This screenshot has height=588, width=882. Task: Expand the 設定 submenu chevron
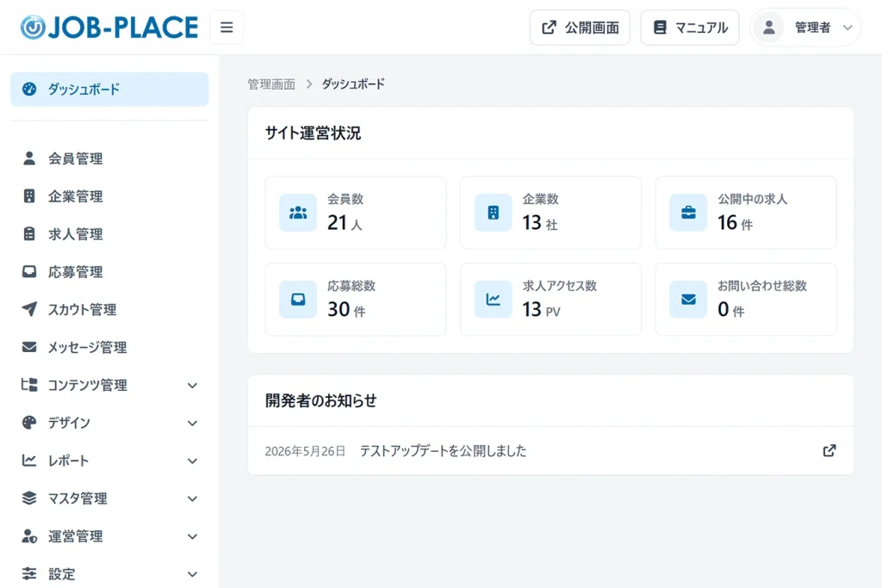pyautogui.click(x=192, y=574)
